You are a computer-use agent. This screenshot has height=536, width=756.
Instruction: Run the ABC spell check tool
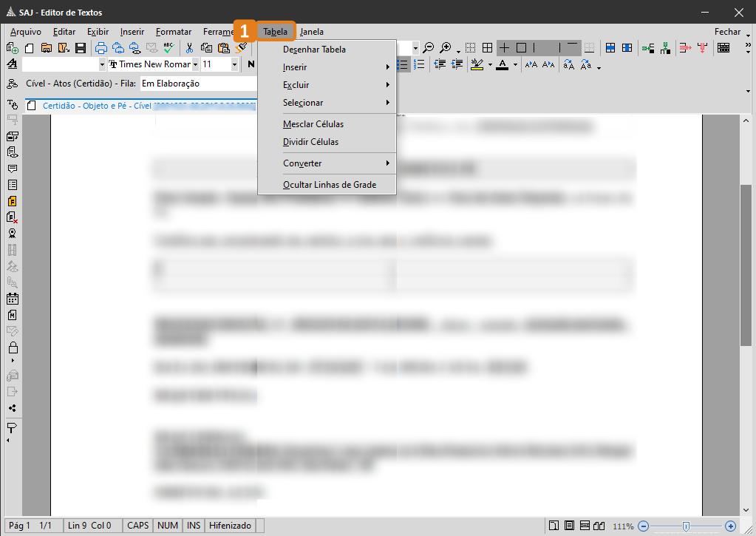pyautogui.click(x=169, y=48)
